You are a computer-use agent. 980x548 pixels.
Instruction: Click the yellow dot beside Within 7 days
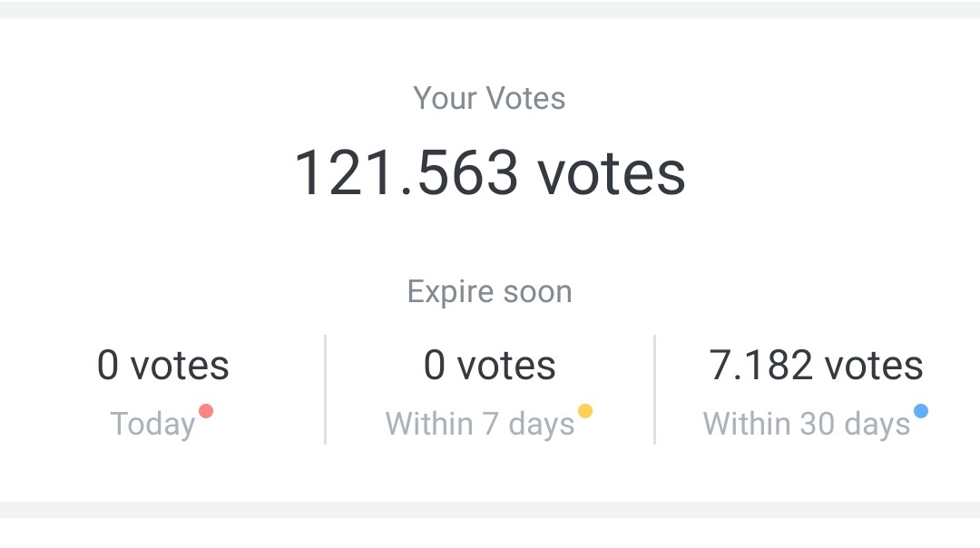click(x=585, y=411)
